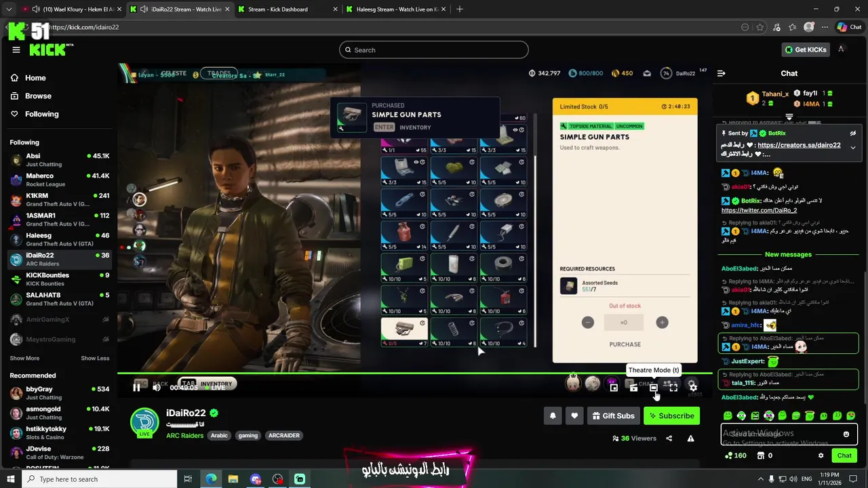Click the iDaiRo22 channel avatar
The image size is (868, 488).
click(144, 422)
